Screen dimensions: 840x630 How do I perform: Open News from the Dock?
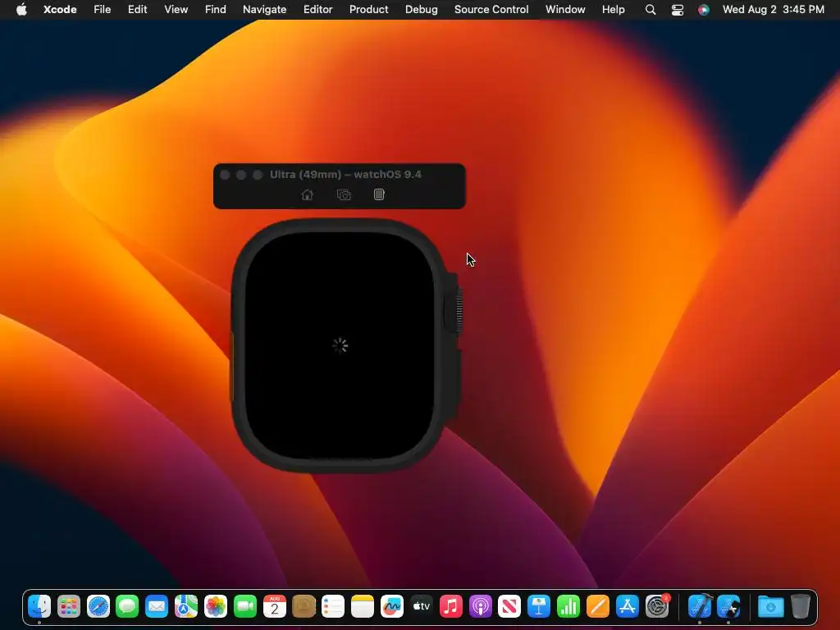pos(509,606)
